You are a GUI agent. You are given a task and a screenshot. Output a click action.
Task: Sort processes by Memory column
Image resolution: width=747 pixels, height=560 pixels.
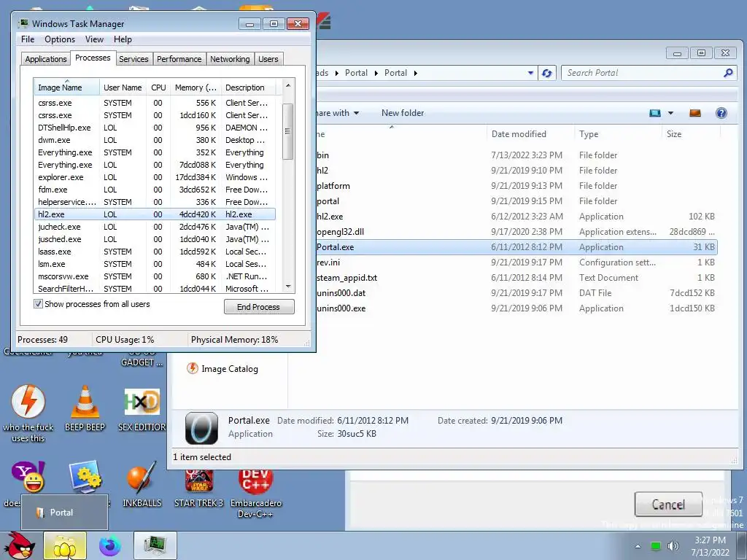tap(196, 87)
